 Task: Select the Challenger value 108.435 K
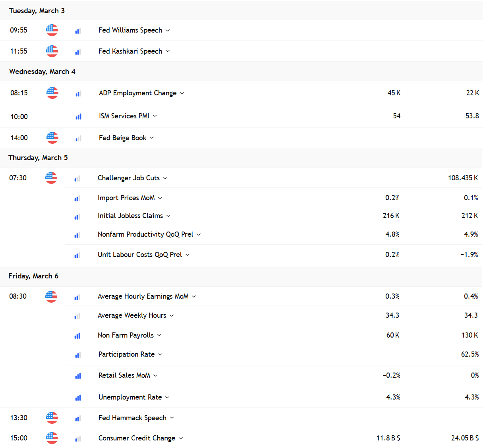pyautogui.click(x=463, y=178)
